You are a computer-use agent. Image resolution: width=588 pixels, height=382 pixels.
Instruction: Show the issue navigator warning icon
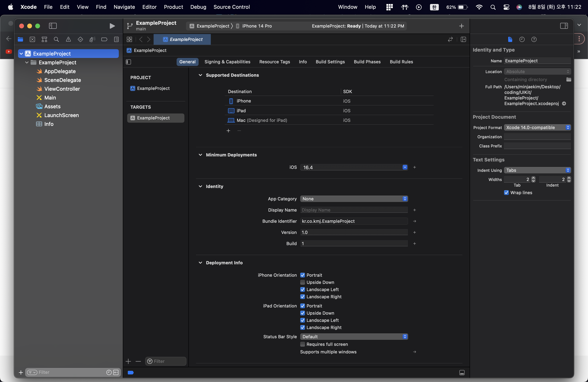point(68,40)
